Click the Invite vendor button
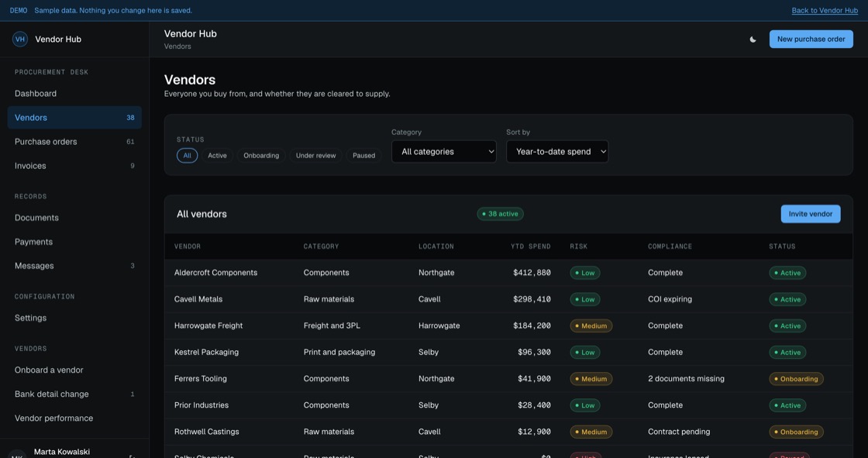The image size is (868, 458). [x=811, y=214]
